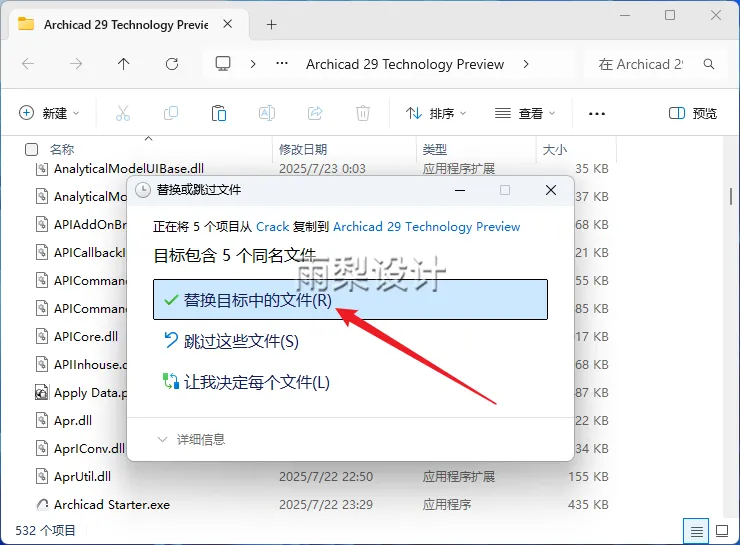
Task: Open the Crack source folder link
Action: 272,227
